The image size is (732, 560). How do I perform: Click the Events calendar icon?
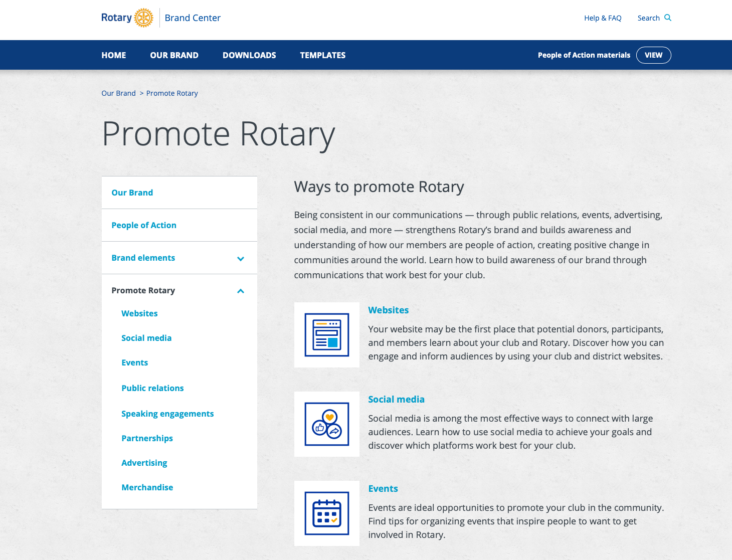[x=326, y=513]
